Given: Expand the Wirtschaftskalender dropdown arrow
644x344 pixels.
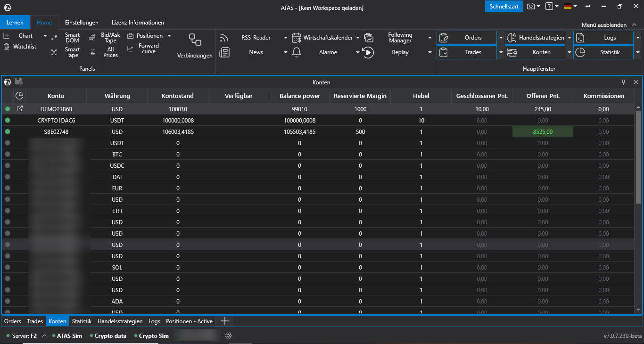Looking at the screenshot, I should 358,38.
